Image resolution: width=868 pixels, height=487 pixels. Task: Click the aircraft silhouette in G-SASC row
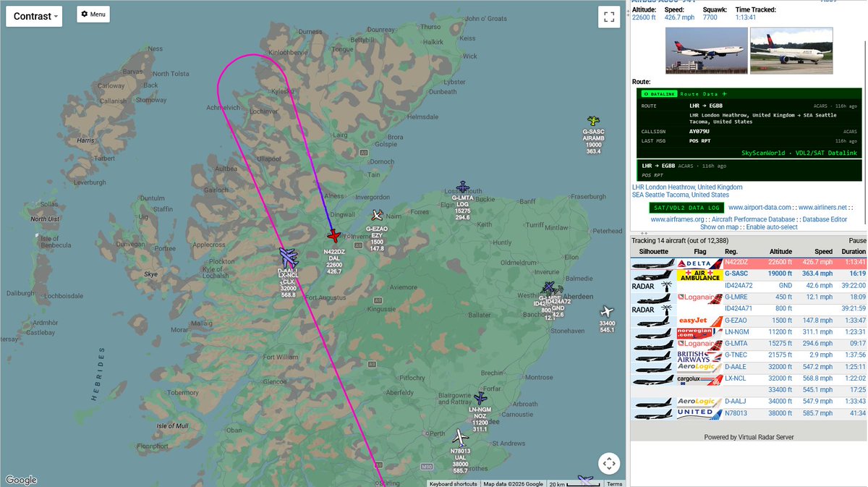(653, 275)
